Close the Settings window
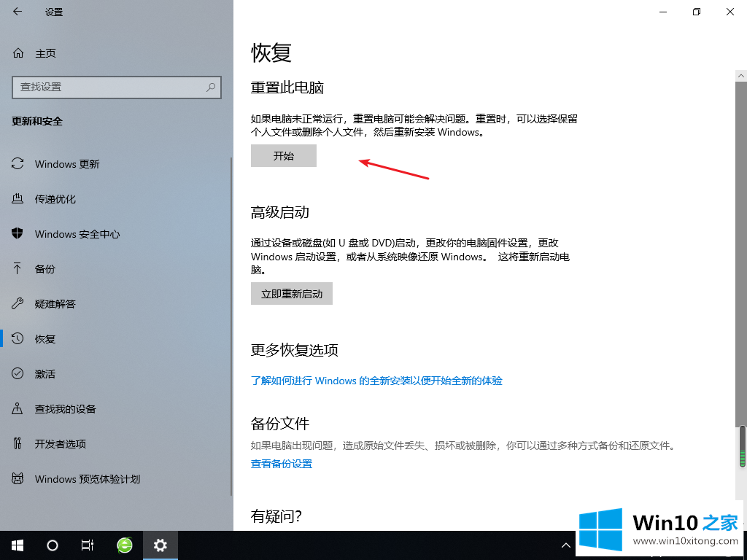Screen dimensions: 747x560 point(729,12)
